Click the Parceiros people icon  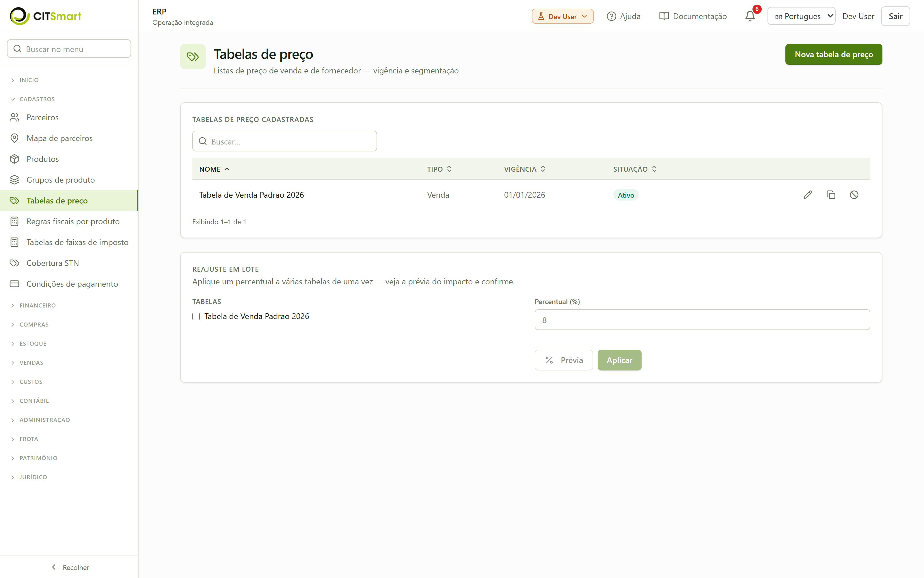click(x=14, y=117)
